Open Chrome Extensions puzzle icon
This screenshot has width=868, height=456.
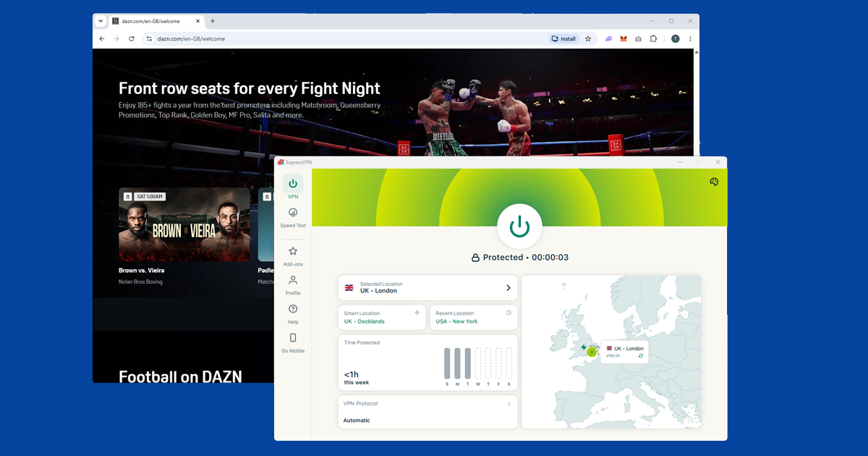point(653,39)
